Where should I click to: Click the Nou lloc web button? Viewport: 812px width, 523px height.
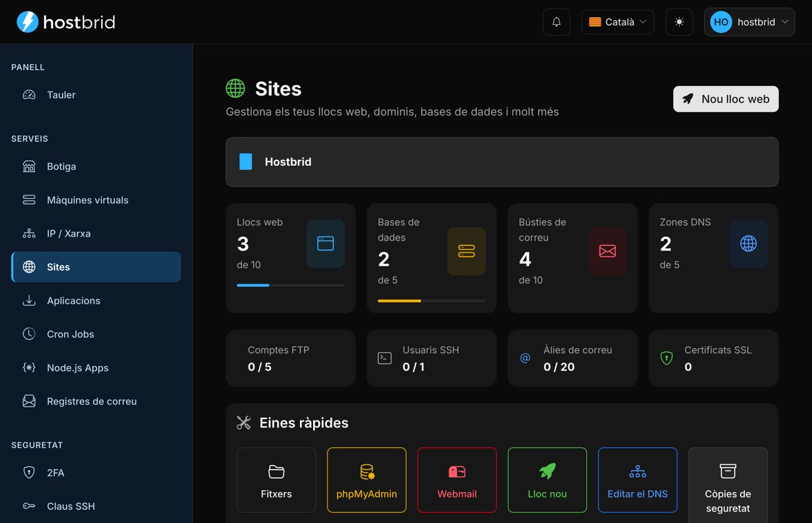tap(725, 99)
